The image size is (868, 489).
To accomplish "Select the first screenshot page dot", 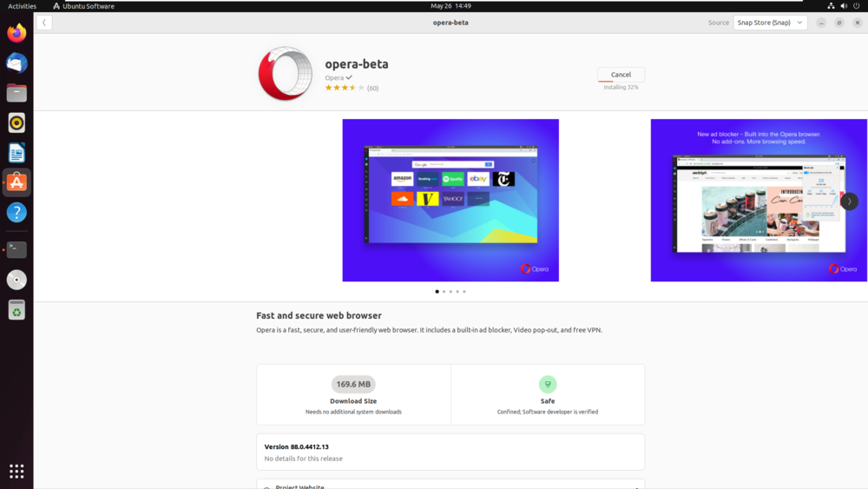I will pos(437,291).
